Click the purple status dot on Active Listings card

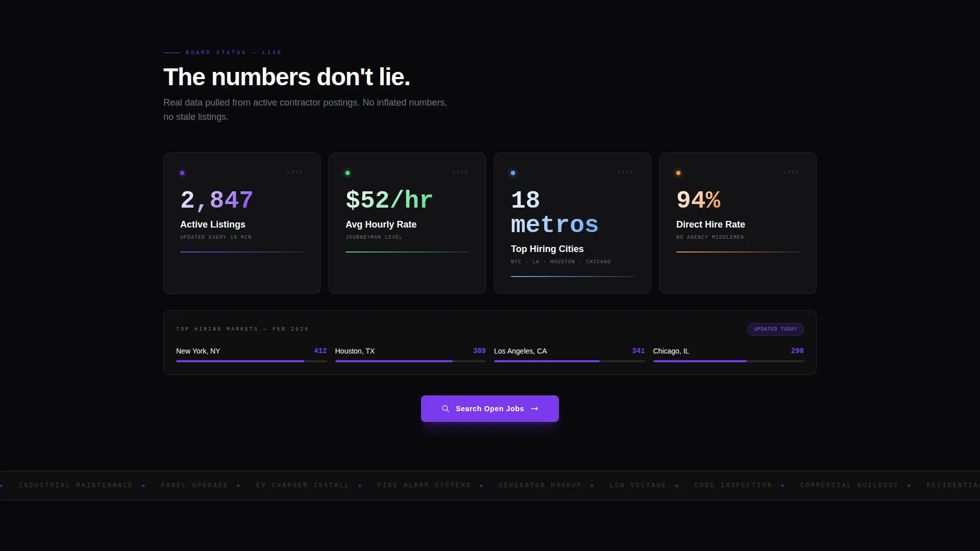pos(182,173)
